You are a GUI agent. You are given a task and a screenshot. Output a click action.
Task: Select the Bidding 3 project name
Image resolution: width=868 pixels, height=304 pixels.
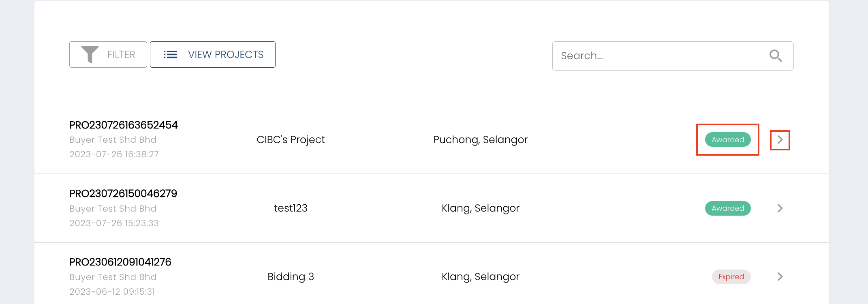291,277
